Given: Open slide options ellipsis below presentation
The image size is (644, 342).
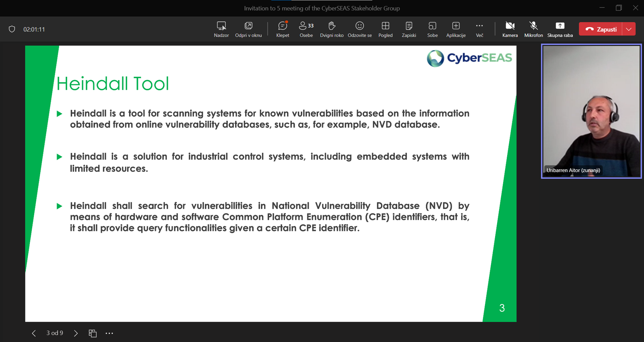Looking at the screenshot, I should coord(109,333).
